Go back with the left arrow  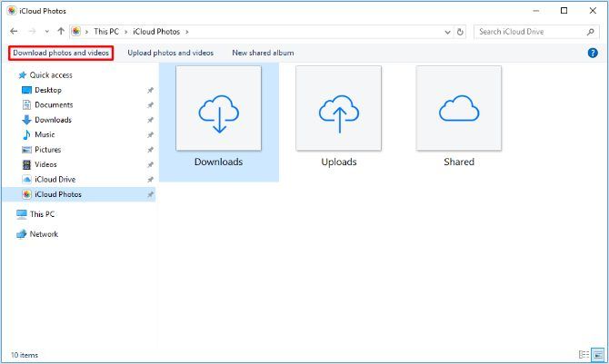tap(14, 32)
